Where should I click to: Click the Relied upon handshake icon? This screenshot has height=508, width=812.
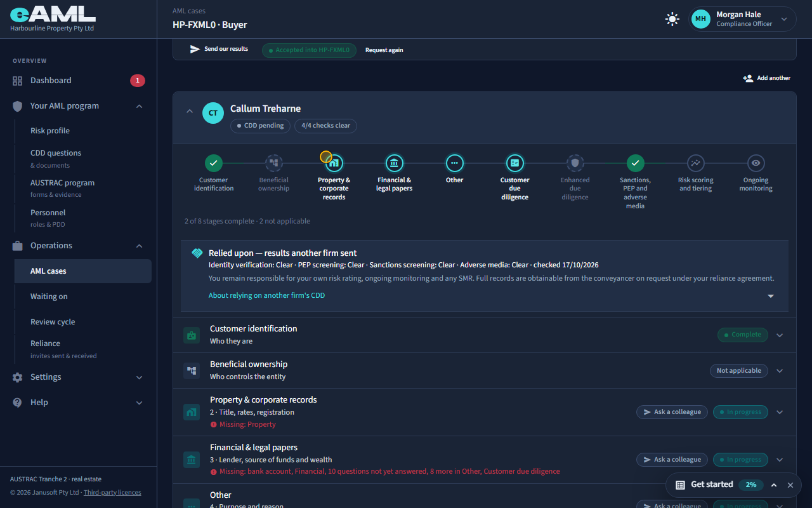coord(197,253)
